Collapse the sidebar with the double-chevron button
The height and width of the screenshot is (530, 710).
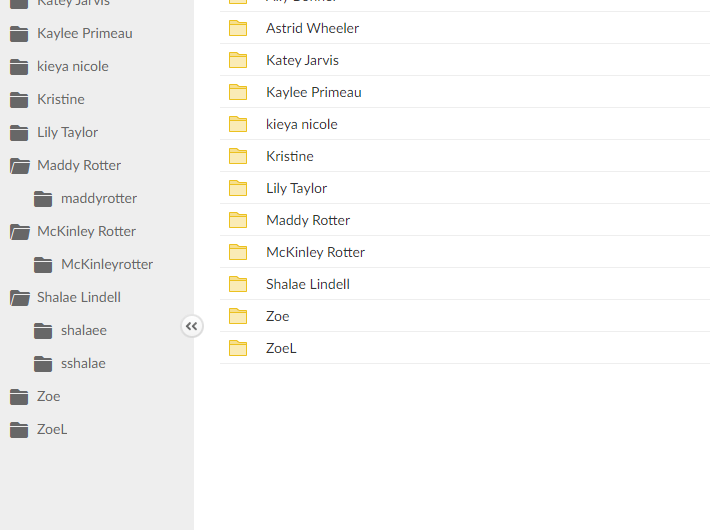(192, 326)
